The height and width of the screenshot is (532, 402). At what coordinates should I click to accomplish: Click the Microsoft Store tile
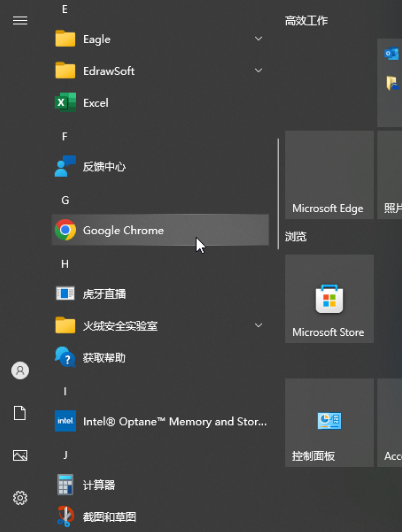coord(329,299)
